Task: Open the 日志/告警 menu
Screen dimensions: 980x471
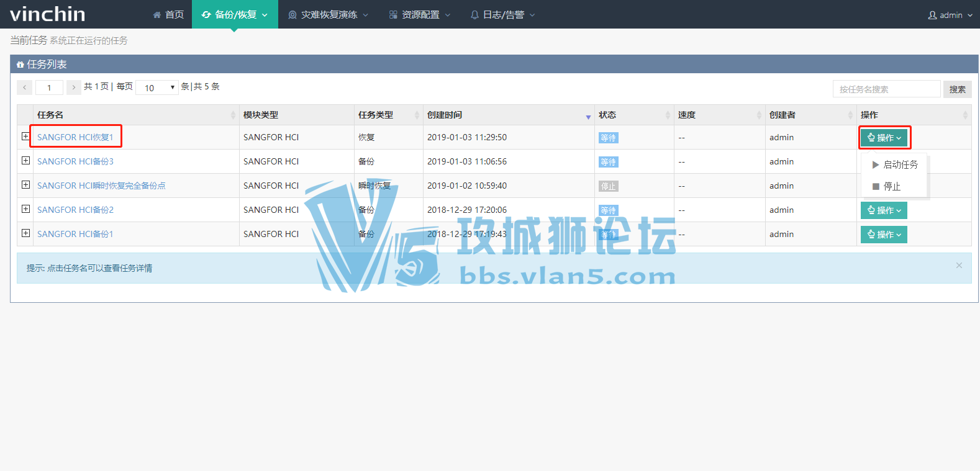Action: 502,14
